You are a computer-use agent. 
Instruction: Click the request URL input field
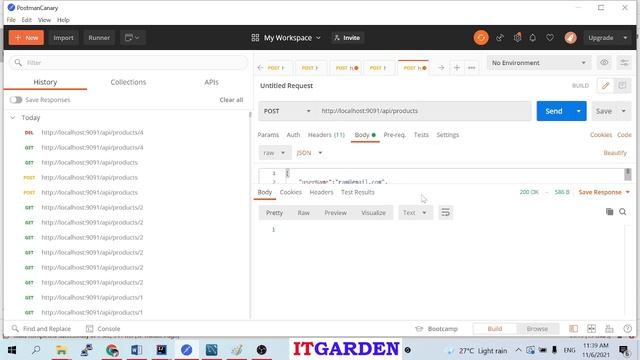423,111
